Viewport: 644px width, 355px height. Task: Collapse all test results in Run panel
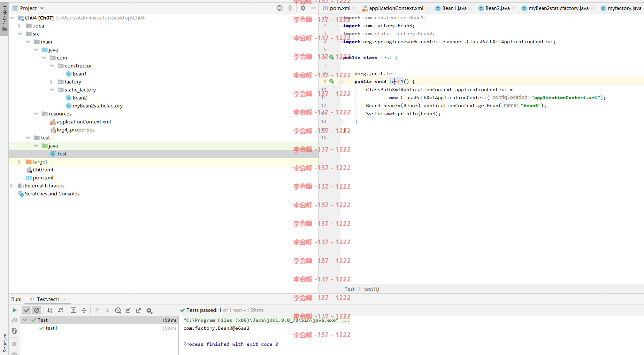tap(84, 310)
